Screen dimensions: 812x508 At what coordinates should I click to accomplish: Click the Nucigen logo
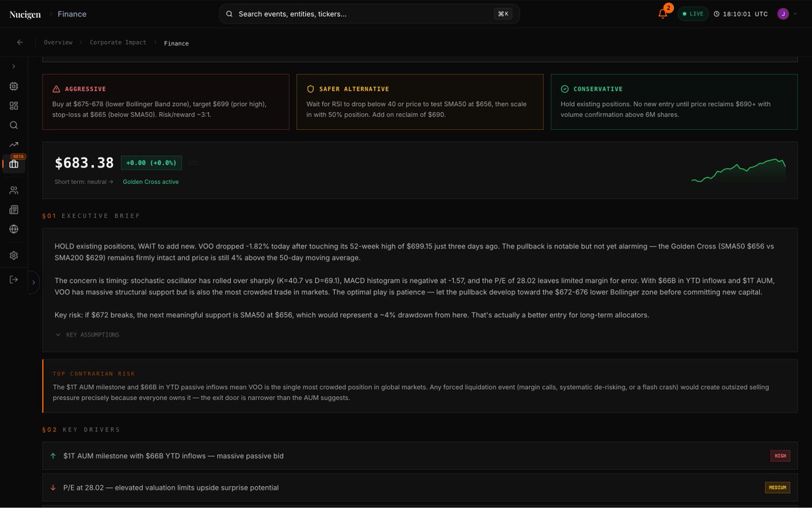(24, 14)
